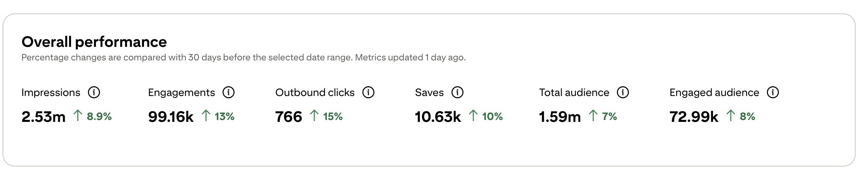Image resolution: width=868 pixels, height=174 pixels.
Task: Click the Impressions metric label
Action: tap(51, 93)
